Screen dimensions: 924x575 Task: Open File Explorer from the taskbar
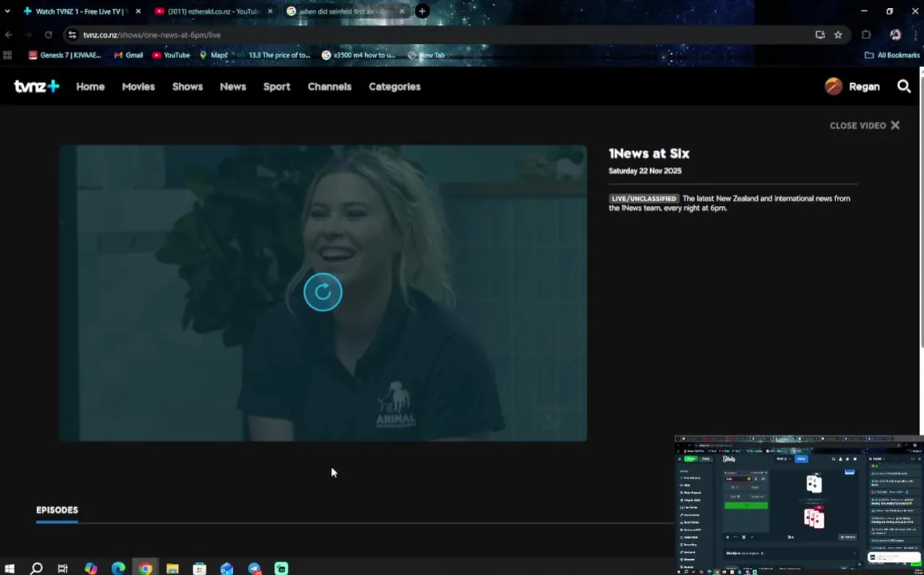173,569
